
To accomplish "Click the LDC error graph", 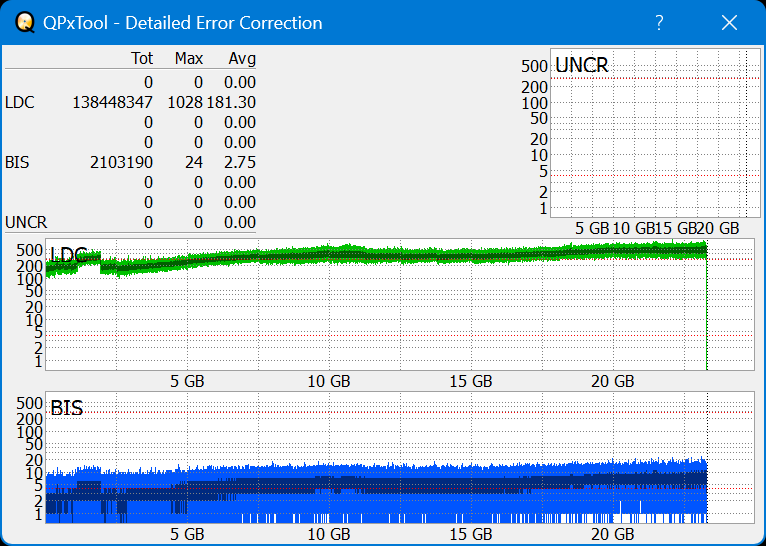I will pos(400,304).
